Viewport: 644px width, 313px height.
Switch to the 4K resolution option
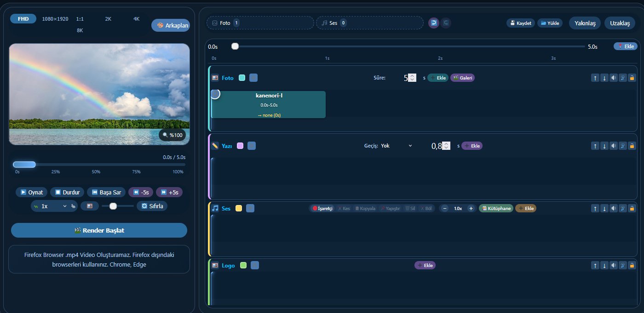click(x=136, y=19)
